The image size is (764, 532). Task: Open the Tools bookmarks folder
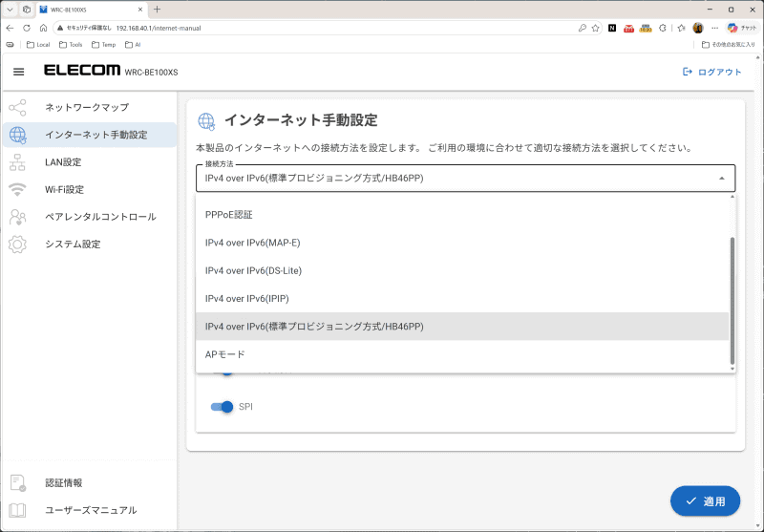pyautogui.click(x=71, y=44)
